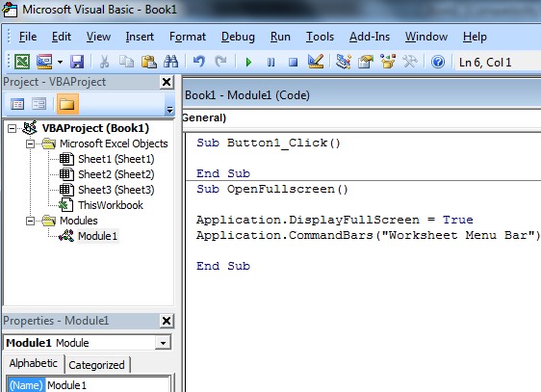Select ThisWorkbook in project tree
541x392 pixels.
pos(111,205)
